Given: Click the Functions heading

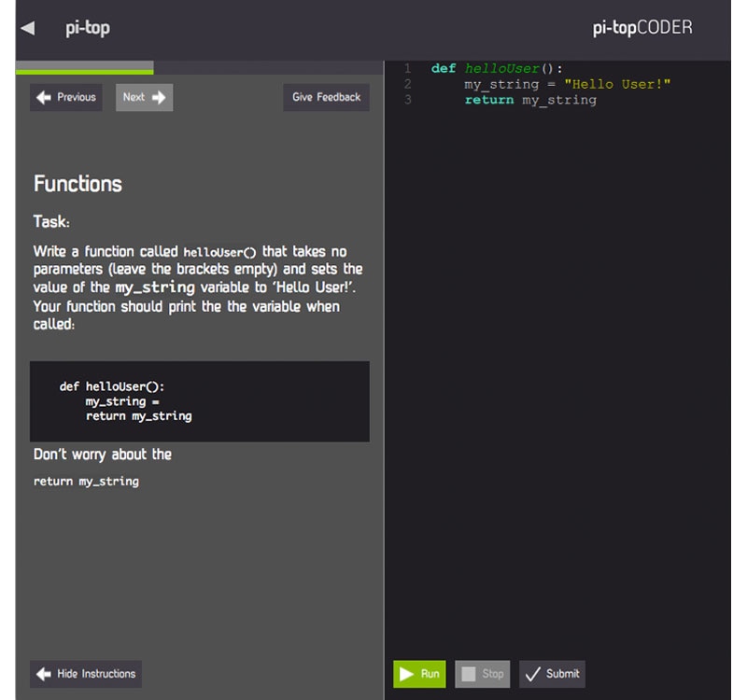Looking at the screenshot, I should tap(78, 184).
